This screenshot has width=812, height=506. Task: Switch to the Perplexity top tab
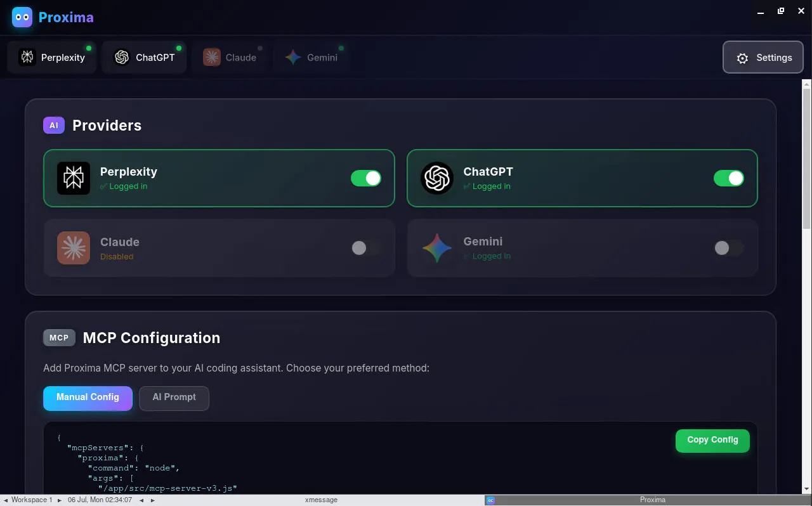52,58
